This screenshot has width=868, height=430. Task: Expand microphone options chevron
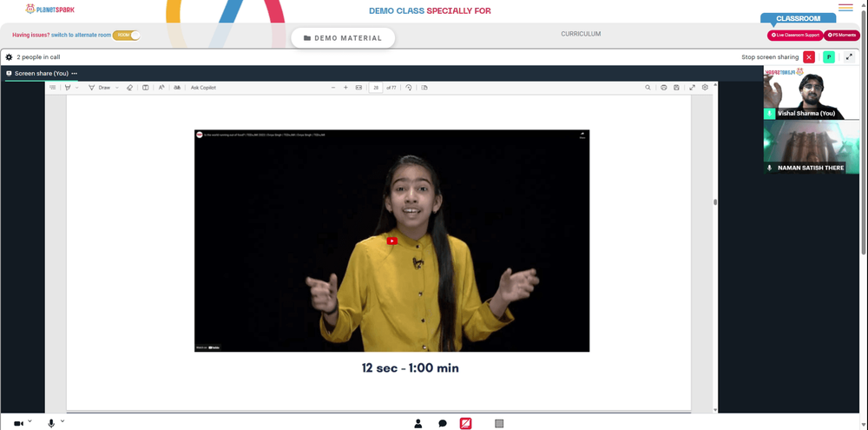point(62,421)
